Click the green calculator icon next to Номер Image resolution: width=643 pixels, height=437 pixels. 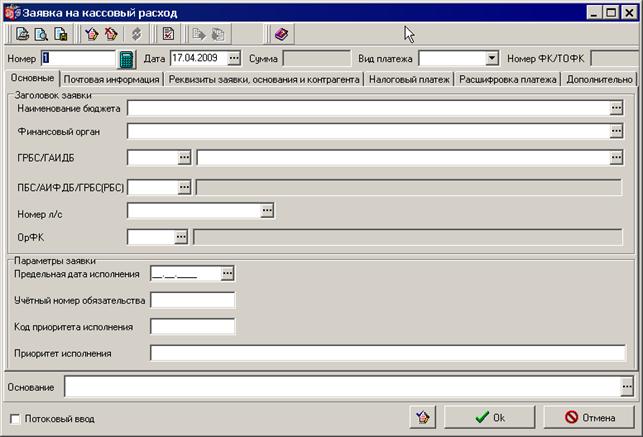[x=127, y=59]
